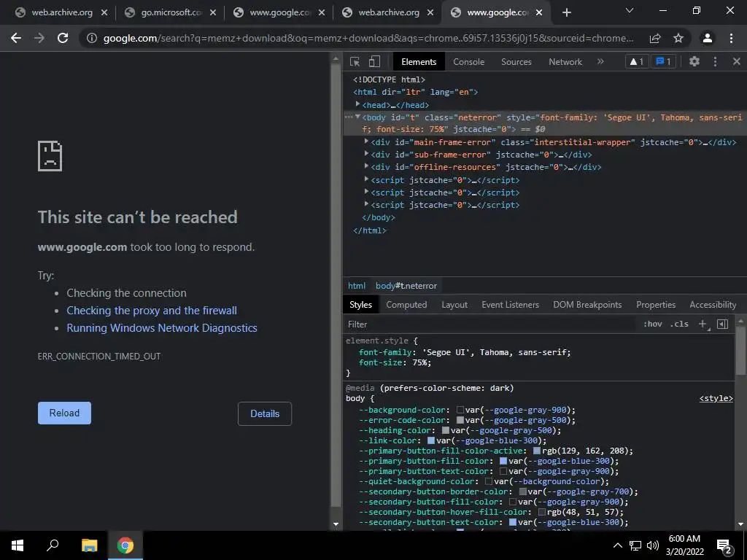Select the Elements tab
747x560 pixels.
[419, 62]
